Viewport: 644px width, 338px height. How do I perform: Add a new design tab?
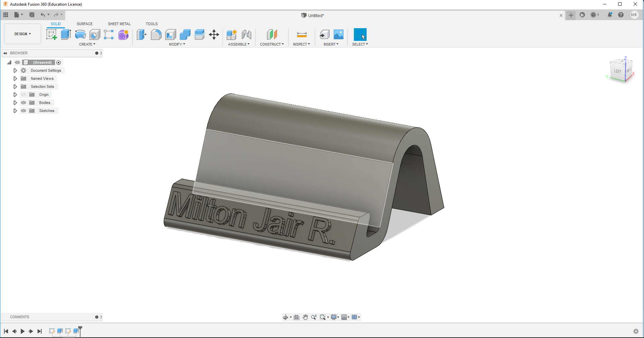coord(571,15)
